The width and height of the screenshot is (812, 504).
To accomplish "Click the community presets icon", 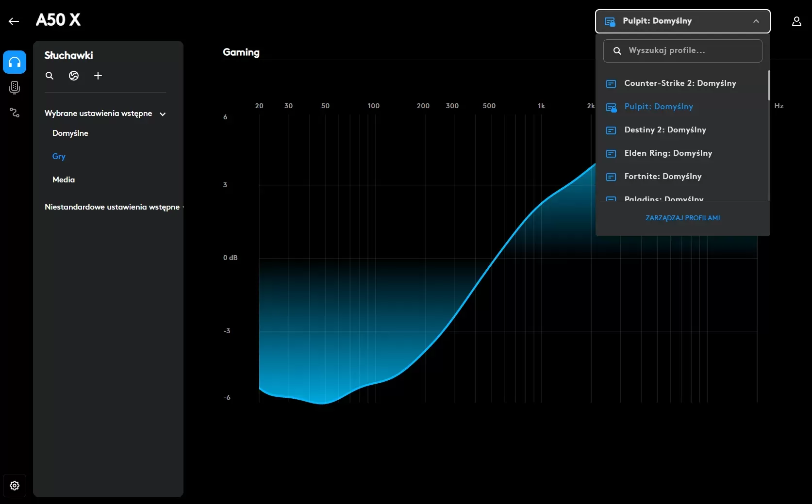I will [x=74, y=76].
